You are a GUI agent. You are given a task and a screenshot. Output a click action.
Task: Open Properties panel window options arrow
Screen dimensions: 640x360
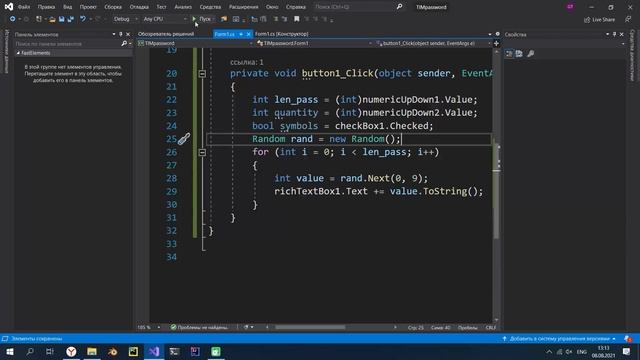tap(607, 34)
